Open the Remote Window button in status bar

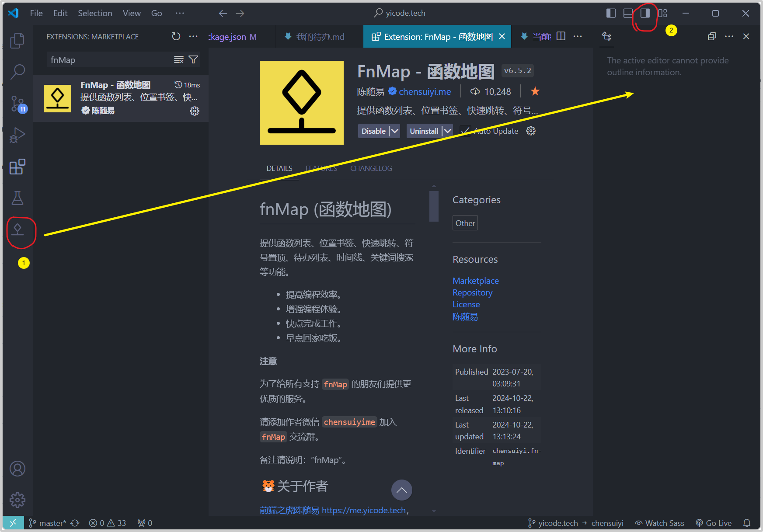[13, 523]
